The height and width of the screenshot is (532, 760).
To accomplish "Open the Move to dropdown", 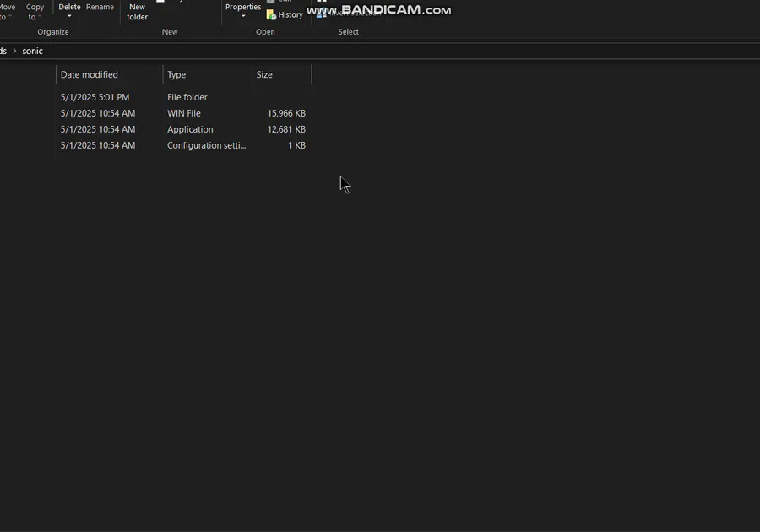I will pos(6,12).
